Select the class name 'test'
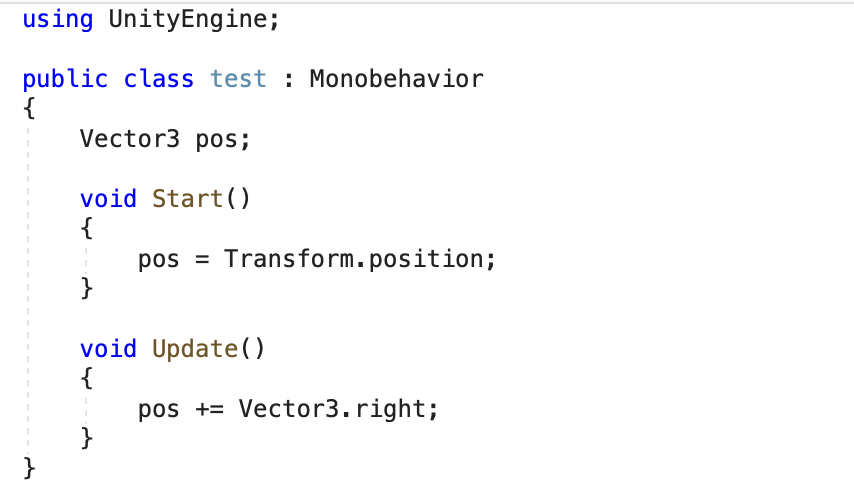The image size is (854, 488). pyautogui.click(x=238, y=79)
